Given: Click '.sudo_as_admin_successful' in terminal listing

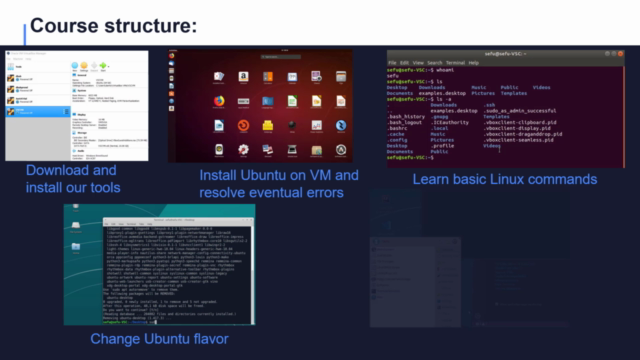Looking at the screenshot, I should click(520, 111).
